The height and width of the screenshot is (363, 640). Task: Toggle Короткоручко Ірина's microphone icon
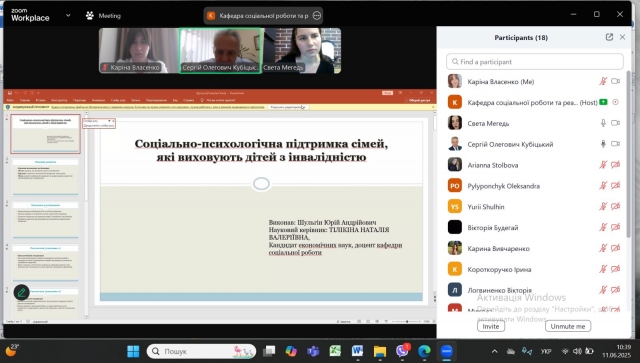(603, 269)
